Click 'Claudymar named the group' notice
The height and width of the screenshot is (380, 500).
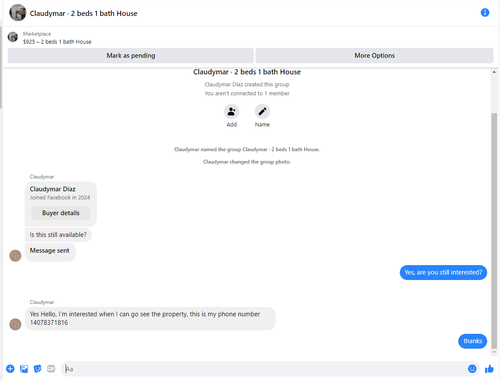247,149
